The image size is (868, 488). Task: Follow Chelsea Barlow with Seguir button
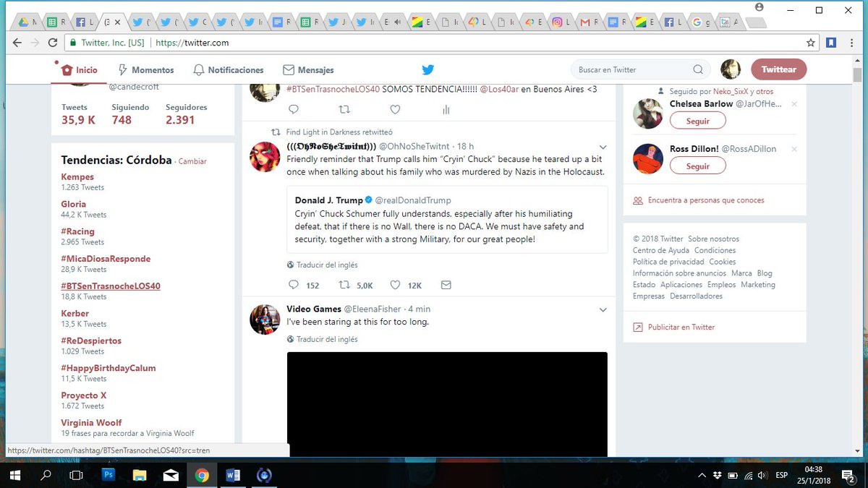coord(697,121)
